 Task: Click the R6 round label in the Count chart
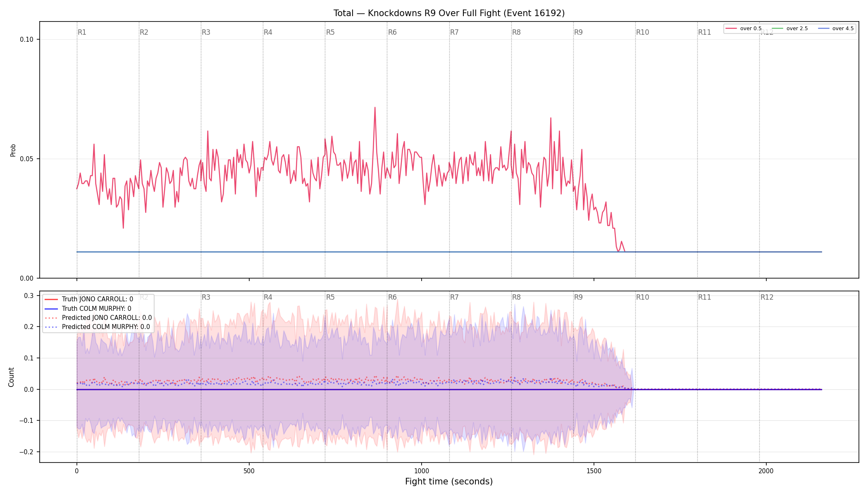tap(392, 297)
